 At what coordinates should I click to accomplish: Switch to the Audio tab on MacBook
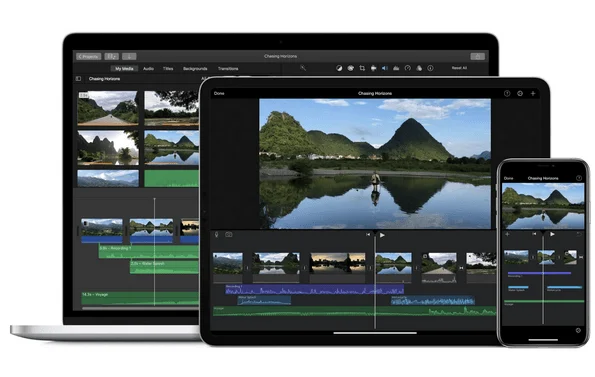(x=148, y=69)
